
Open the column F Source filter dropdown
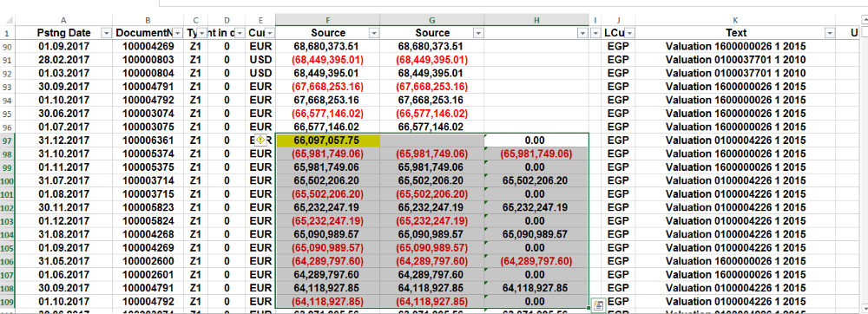tap(374, 33)
